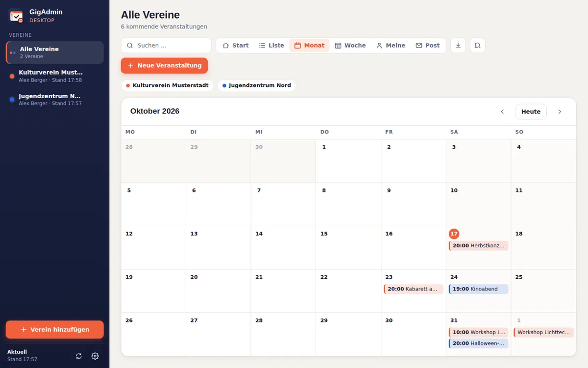Click the highlighted day 17 badge
The image size is (588, 368).
454,234
